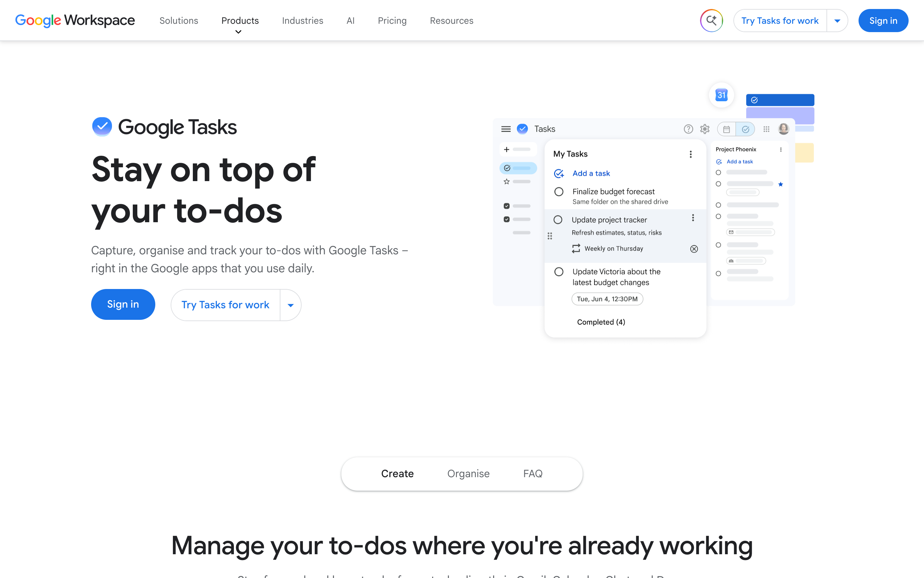Open the Google apps grid icon
The width and height of the screenshot is (924, 578).
[x=766, y=129]
